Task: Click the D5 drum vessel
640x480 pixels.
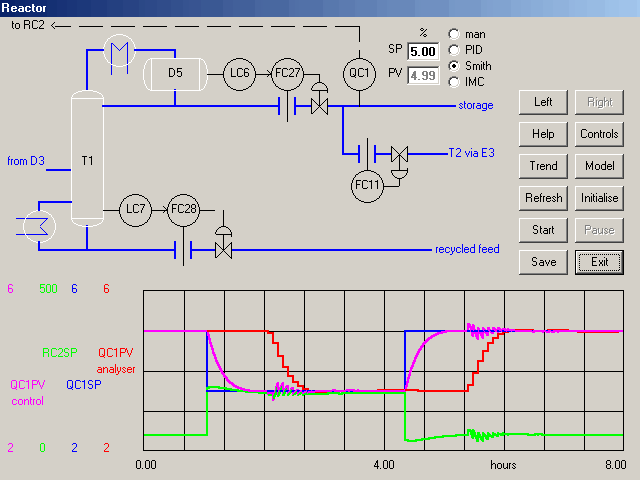Action: click(176, 73)
